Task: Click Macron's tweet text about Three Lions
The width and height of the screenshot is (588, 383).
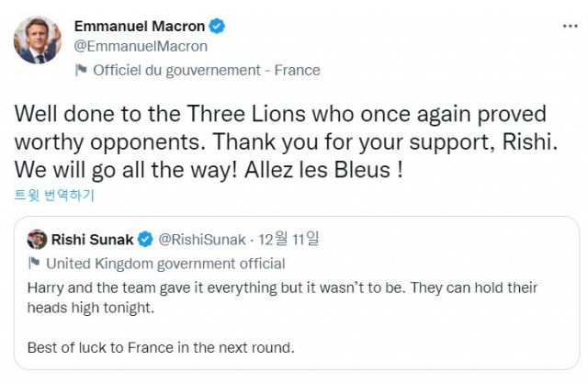Action: [x=286, y=142]
